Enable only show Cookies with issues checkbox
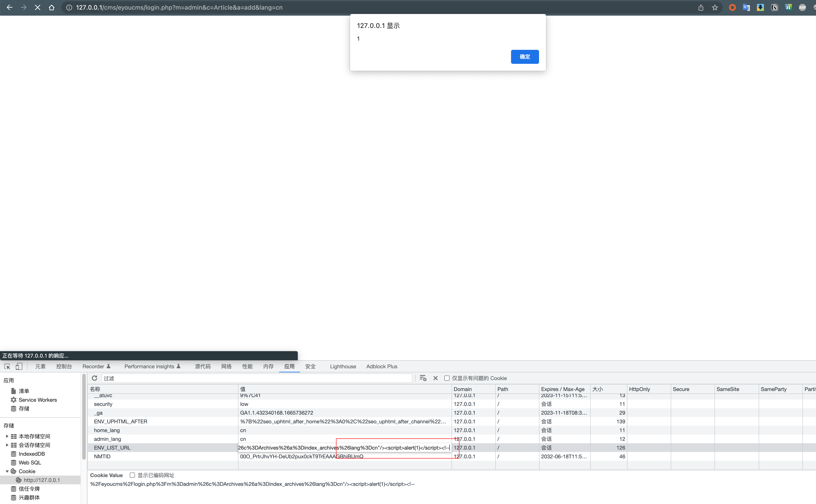 pyautogui.click(x=447, y=378)
